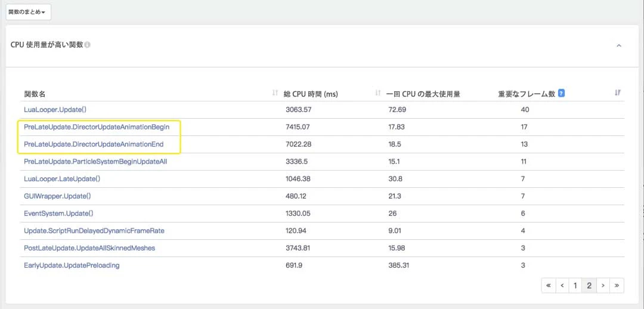Open LuaLooper.Update() function link
This screenshot has width=644, height=309.
tap(55, 110)
